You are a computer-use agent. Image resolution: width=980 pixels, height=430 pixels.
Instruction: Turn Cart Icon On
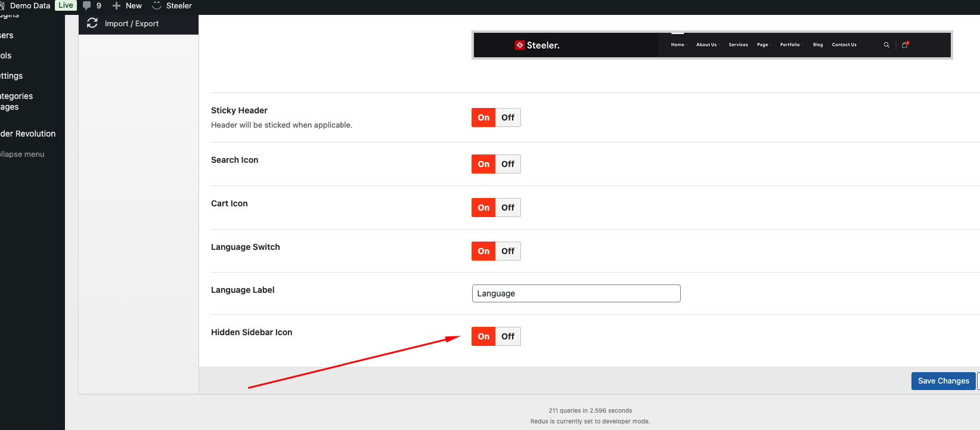483,208
